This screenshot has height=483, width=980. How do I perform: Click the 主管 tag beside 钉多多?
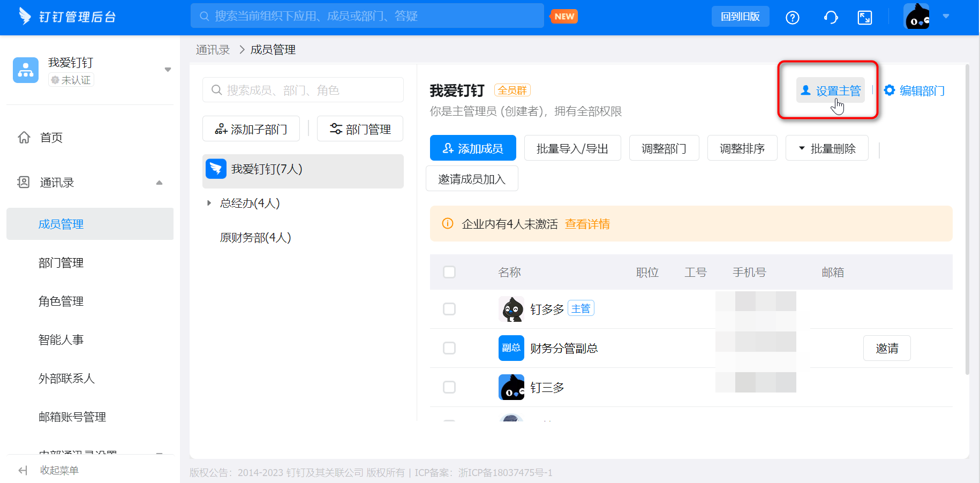point(581,308)
